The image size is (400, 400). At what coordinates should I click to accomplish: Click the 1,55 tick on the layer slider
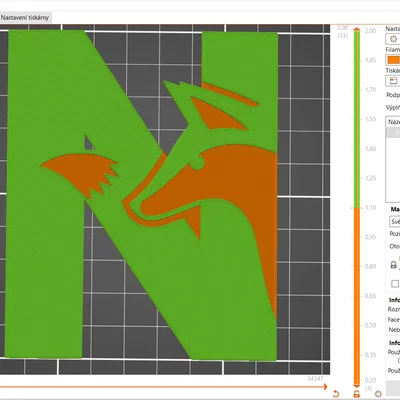coord(370,119)
